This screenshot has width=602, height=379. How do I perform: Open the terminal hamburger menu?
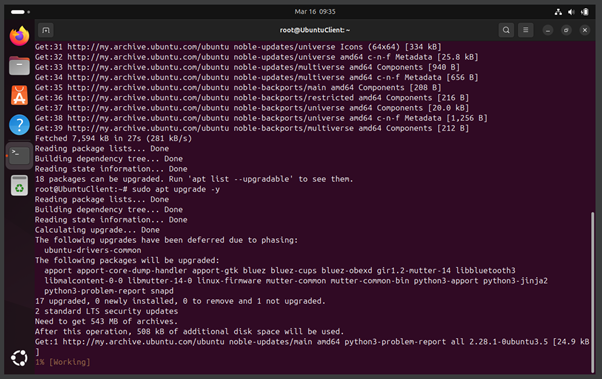point(526,30)
